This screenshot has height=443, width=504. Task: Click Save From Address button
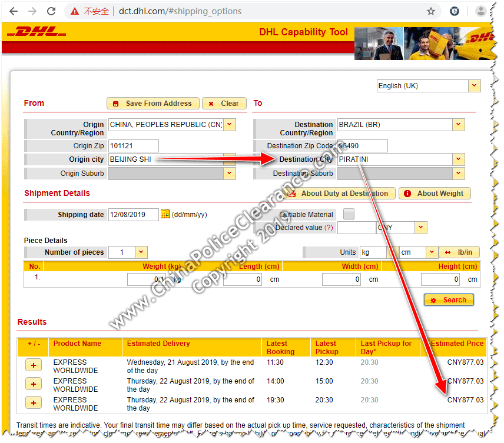pyautogui.click(x=153, y=104)
